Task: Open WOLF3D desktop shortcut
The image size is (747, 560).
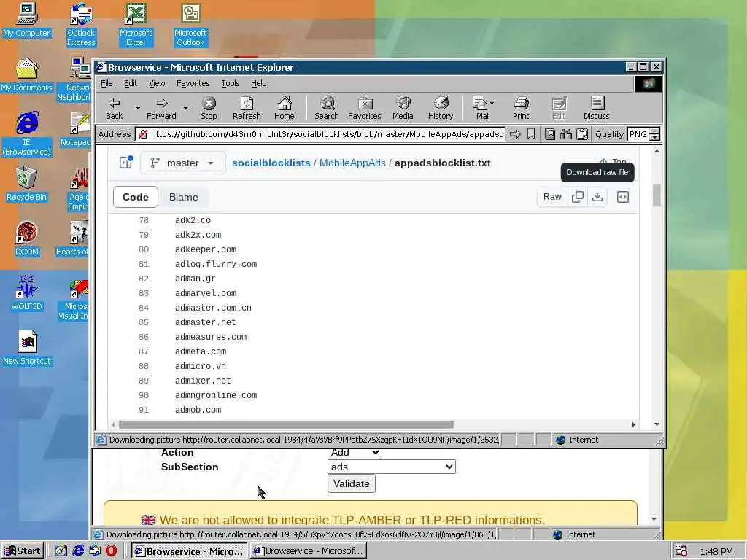Action: pos(26,293)
